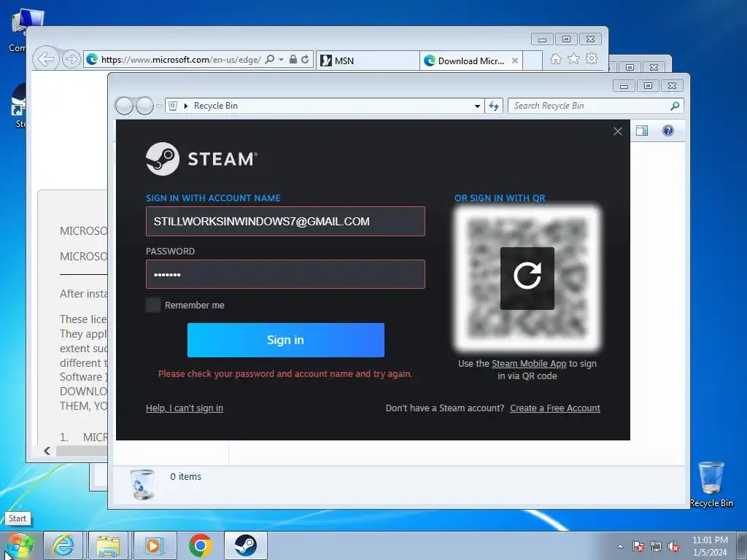The width and height of the screenshot is (747, 560).
Task: Open IE tools gear menu
Action: coord(592,58)
